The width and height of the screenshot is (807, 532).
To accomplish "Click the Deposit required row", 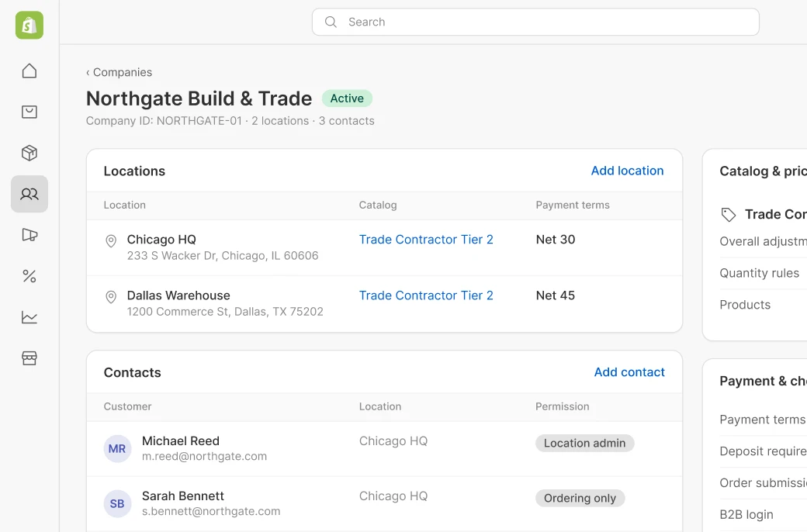I will click(763, 451).
